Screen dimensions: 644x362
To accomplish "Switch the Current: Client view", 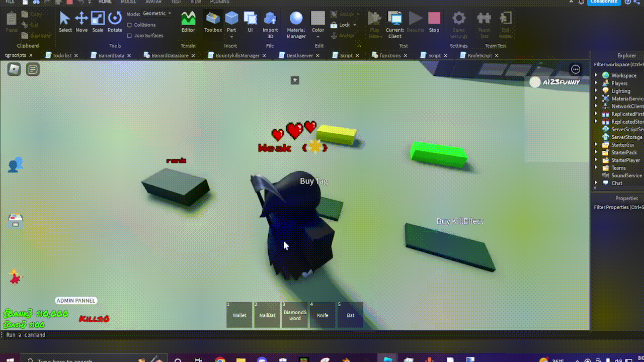I will tap(395, 25).
